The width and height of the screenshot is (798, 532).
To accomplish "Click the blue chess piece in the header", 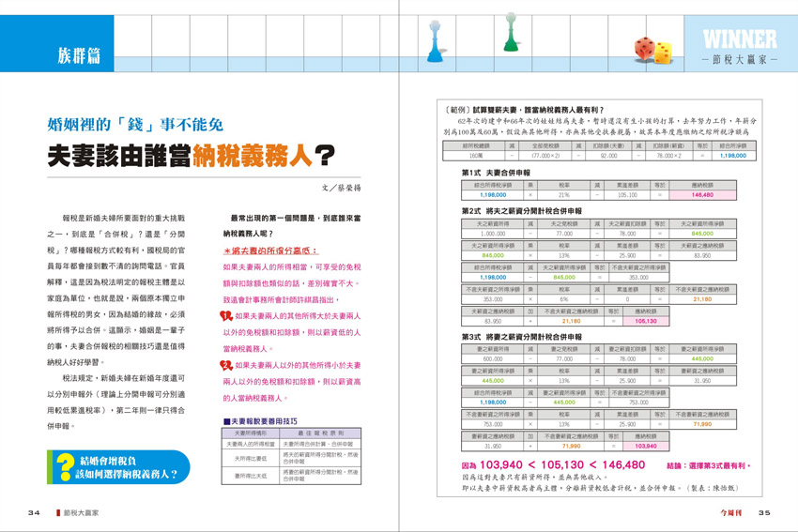I will coord(434,41).
